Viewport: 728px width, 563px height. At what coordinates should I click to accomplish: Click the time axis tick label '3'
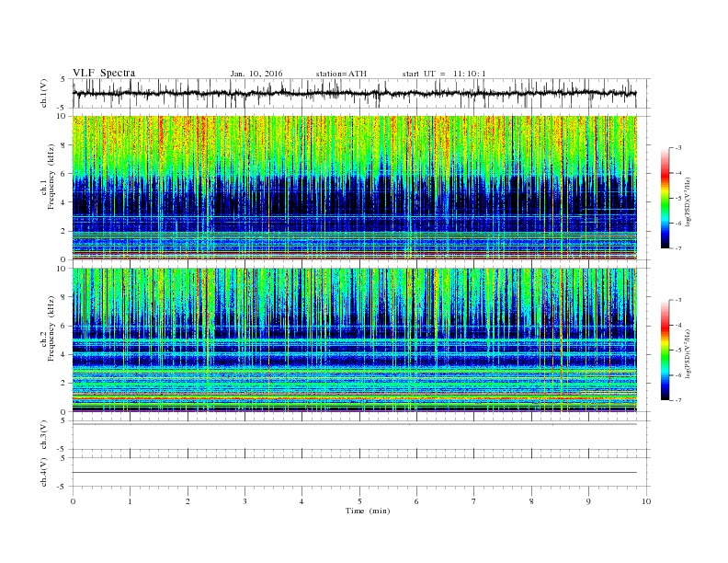click(x=245, y=501)
